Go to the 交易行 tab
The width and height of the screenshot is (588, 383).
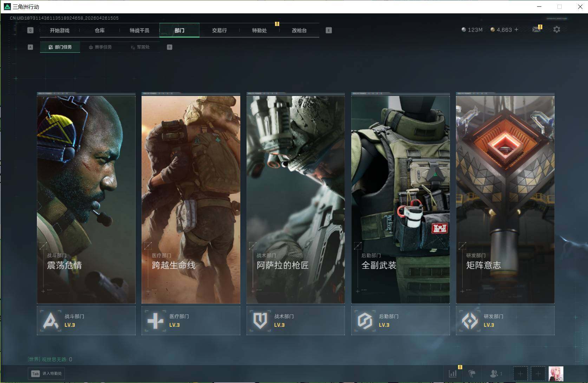pos(219,31)
